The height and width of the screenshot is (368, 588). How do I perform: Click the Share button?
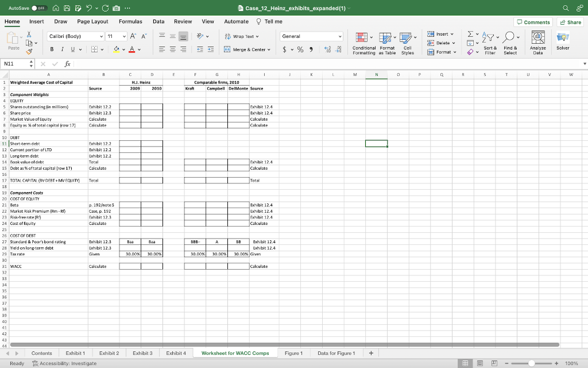click(x=570, y=22)
